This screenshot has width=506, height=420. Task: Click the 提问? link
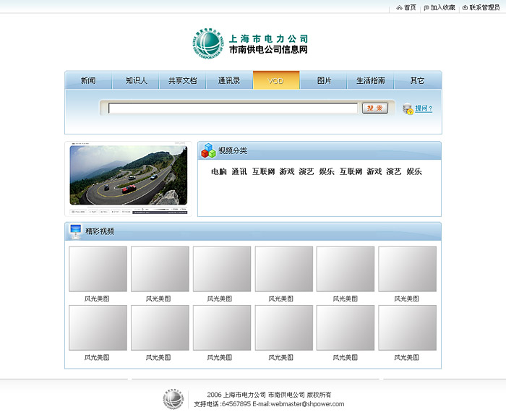point(424,108)
